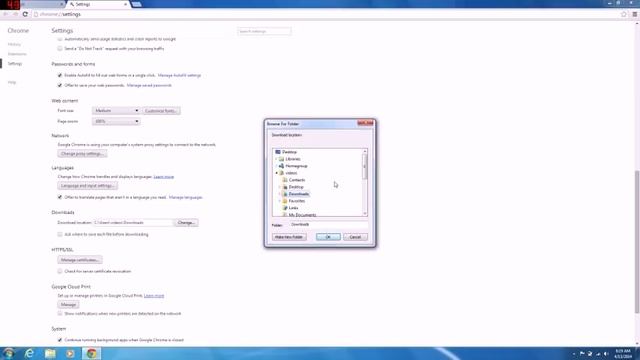Click the Desktop computer icon in the folder tree
This screenshot has width=640, height=360.
278,152
